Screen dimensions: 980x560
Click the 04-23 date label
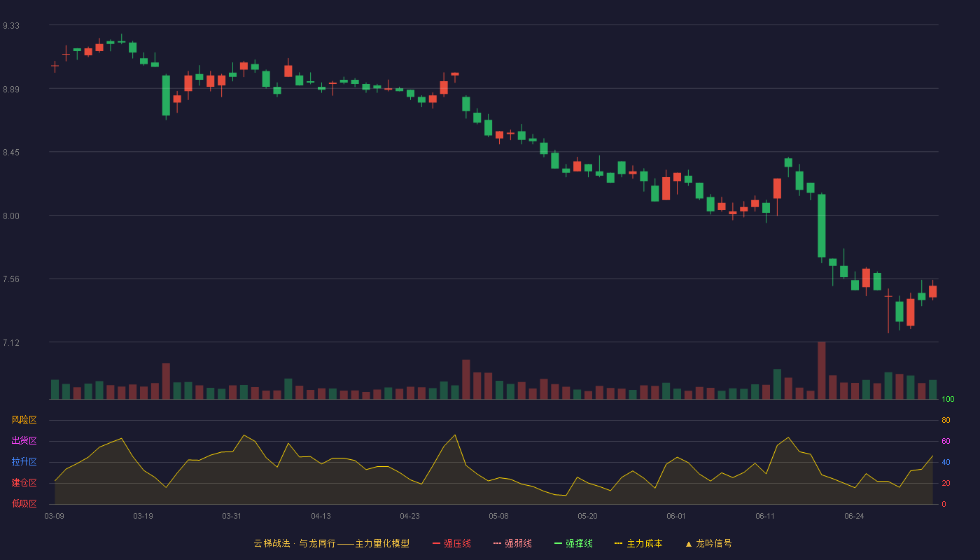(410, 516)
